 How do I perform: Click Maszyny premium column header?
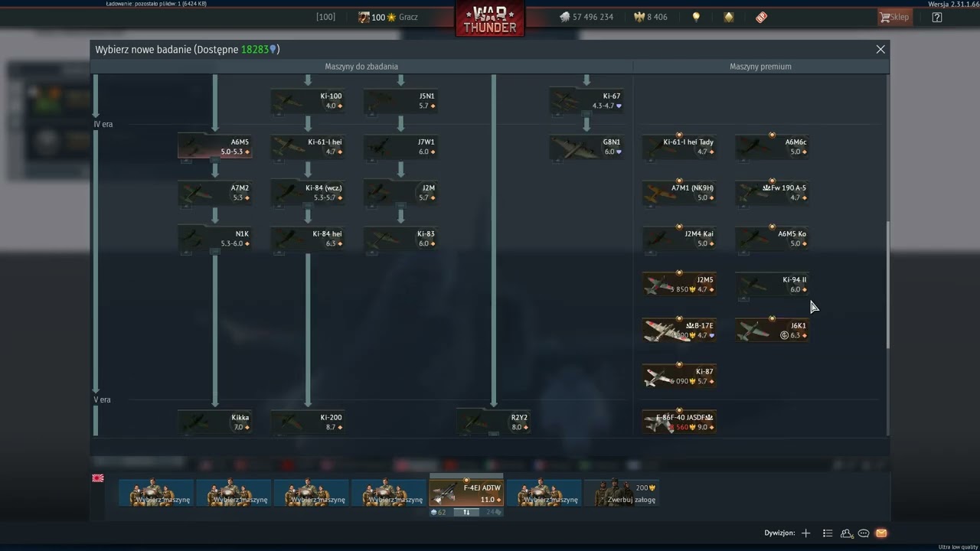tap(760, 67)
